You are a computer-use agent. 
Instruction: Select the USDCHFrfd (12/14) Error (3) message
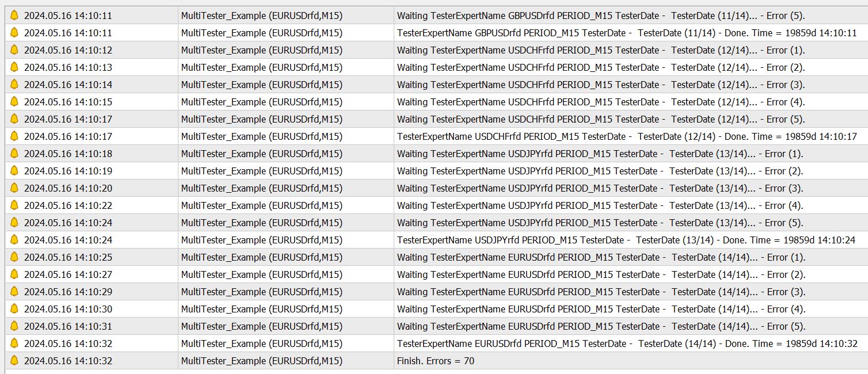pos(601,85)
